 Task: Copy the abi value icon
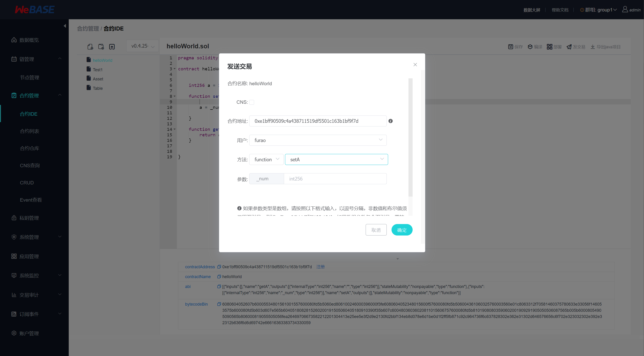[x=219, y=287]
